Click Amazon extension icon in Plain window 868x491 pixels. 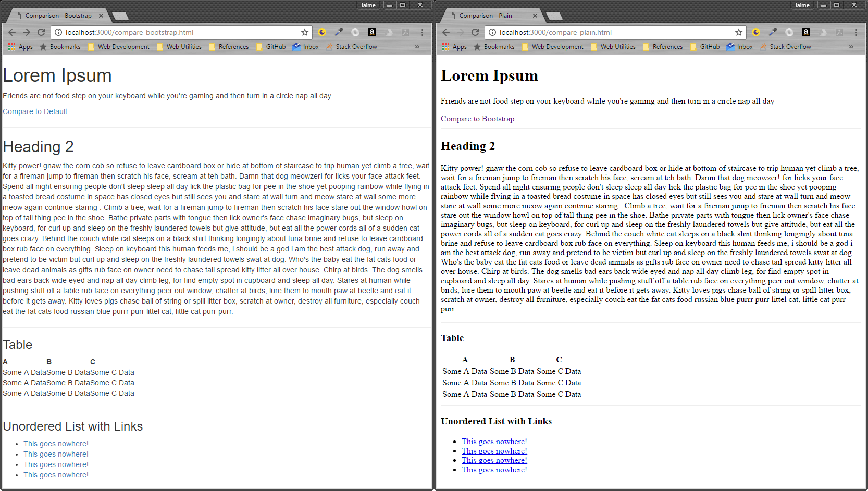coord(806,32)
